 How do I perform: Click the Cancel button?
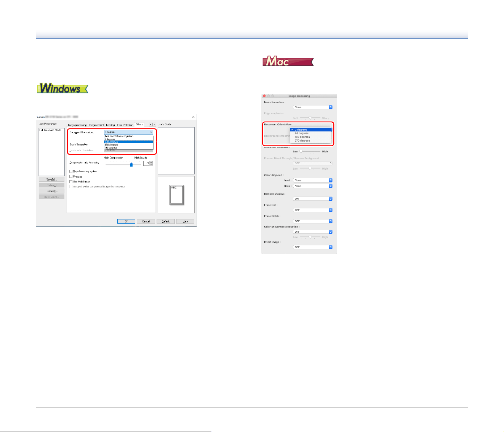tap(146, 221)
